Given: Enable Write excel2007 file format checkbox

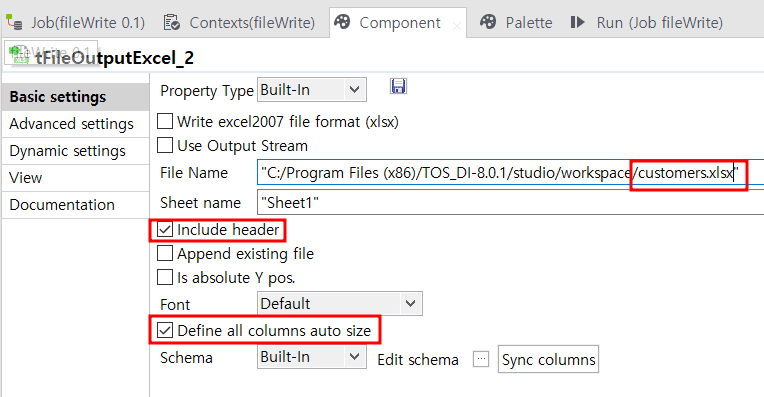Looking at the screenshot, I should (165, 121).
